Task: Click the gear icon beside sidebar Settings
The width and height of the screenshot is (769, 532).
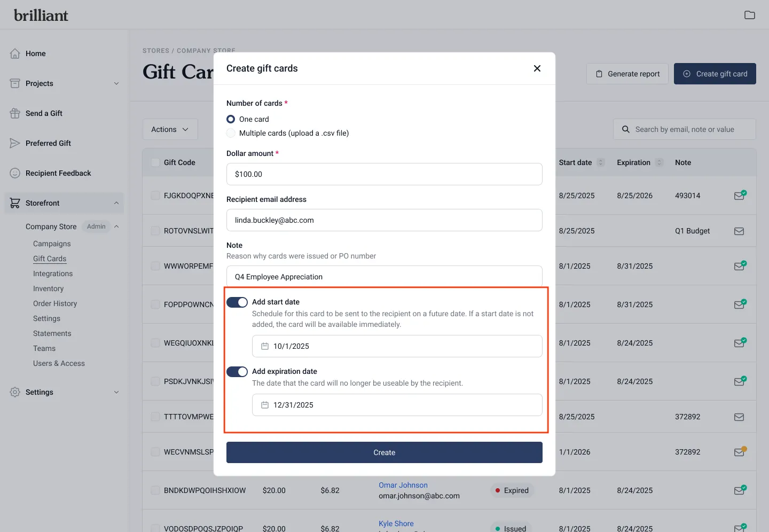Action: [x=15, y=392]
